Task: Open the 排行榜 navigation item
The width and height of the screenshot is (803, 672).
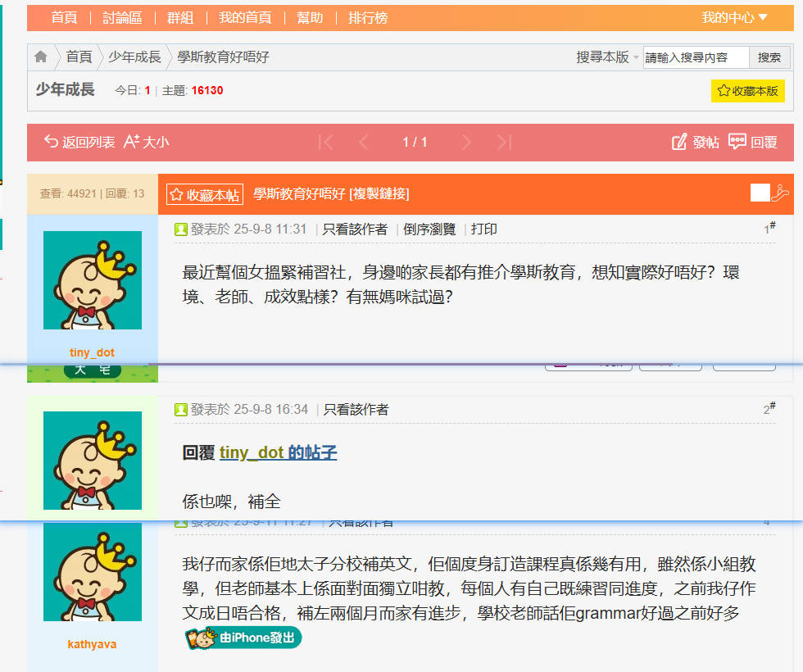Action: coord(368,18)
